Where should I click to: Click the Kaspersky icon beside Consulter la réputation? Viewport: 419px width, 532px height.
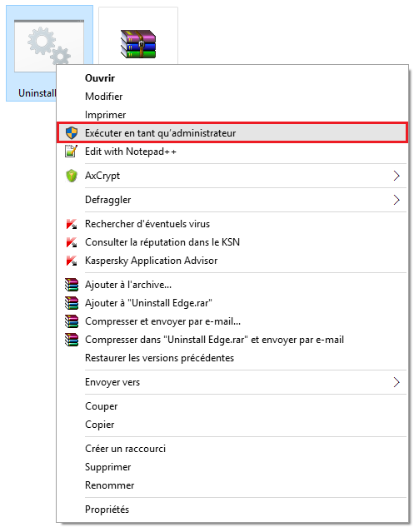pyautogui.click(x=72, y=242)
